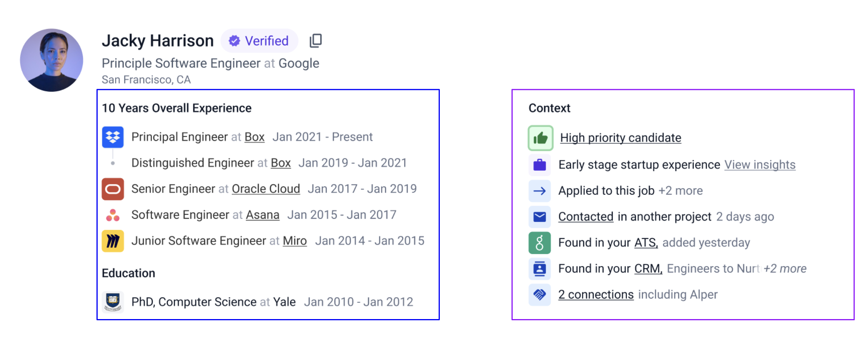Click Jan 2014 - Jan 2015 date range

tap(370, 241)
